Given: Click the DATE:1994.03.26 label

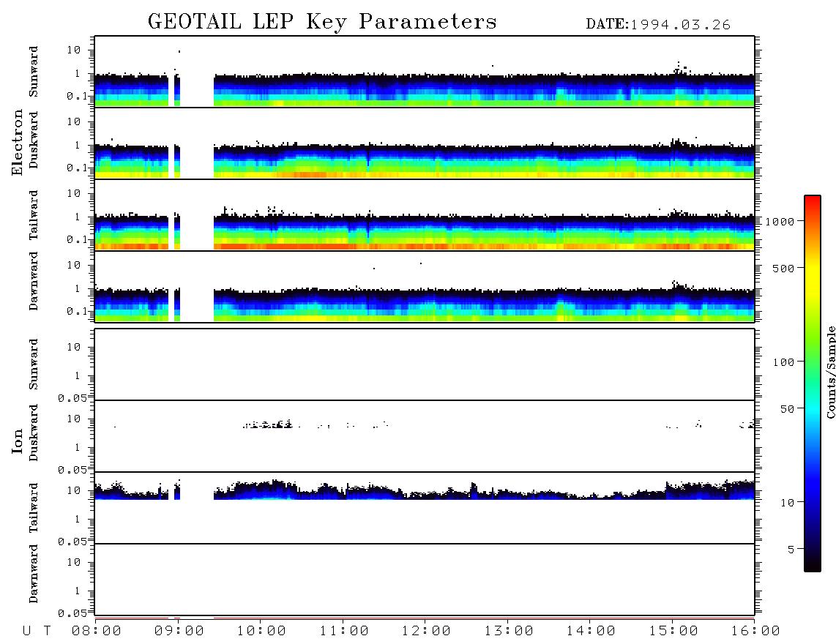Looking at the screenshot, I should point(658,25).
